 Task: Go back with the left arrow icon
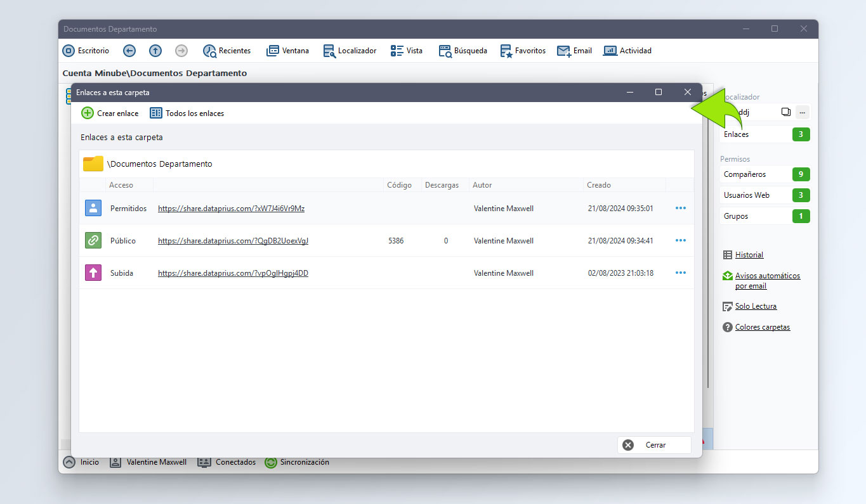pyautogui.click(x=129, y=51)
